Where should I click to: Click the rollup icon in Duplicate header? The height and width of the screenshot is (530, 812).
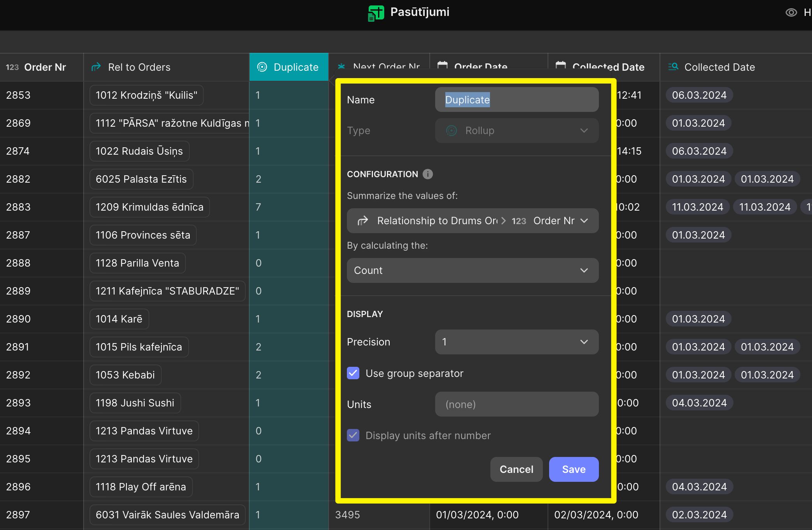point(262,67)
